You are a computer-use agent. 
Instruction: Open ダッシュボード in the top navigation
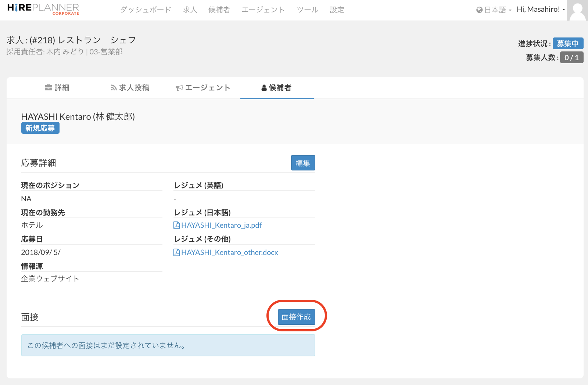pyautogui.click(x=146, y=10)
